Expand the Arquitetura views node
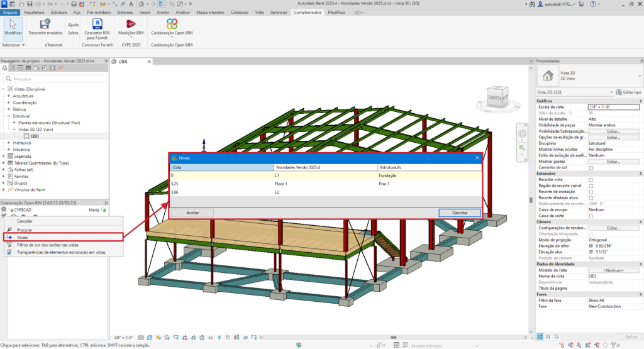 9,96
